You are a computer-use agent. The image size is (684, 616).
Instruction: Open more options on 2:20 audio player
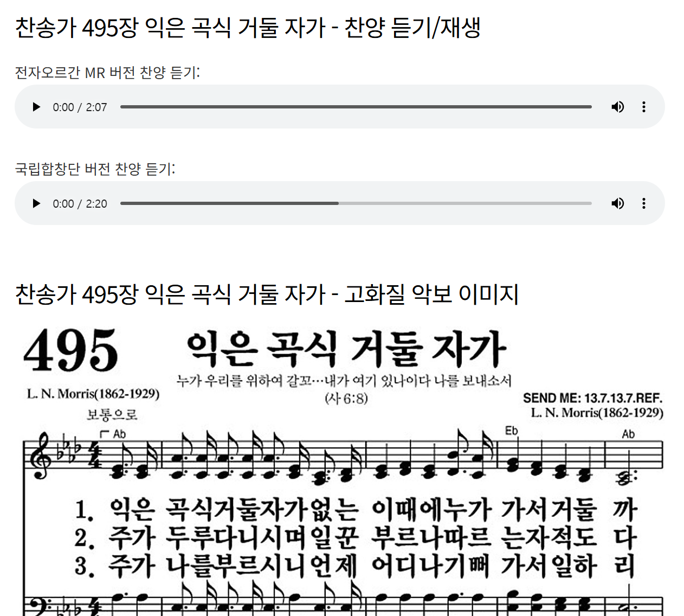tap(644, 203)
